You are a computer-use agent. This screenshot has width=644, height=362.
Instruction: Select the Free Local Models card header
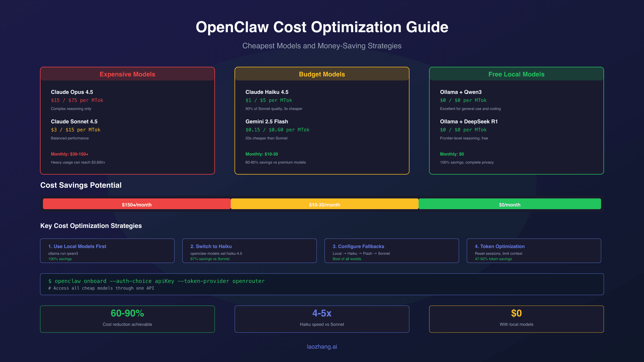pos(516,74)
